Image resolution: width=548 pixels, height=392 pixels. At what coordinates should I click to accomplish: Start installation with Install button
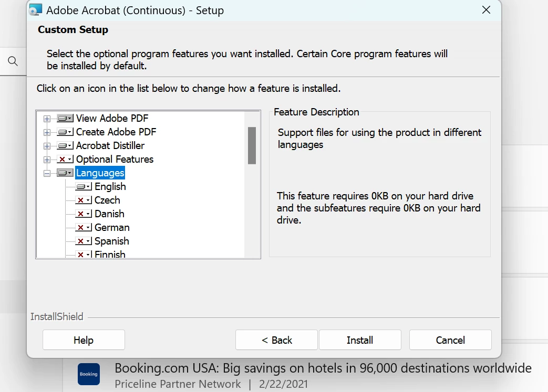(x=360, y=340)
